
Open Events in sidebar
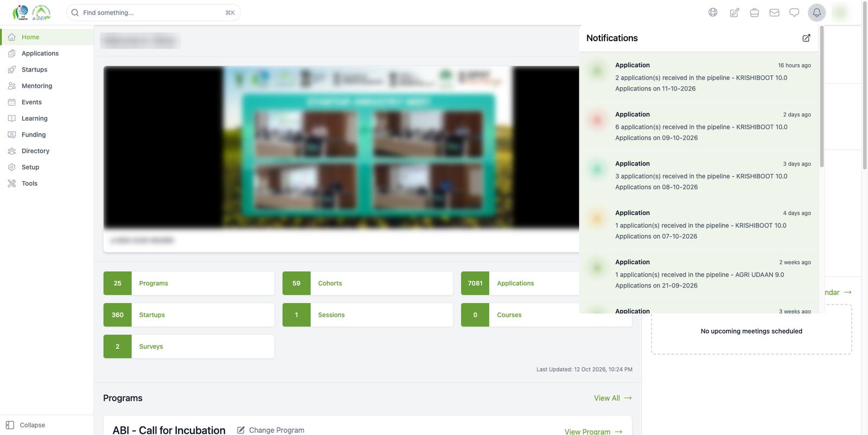pyautogui.click(x=47, y=102)
